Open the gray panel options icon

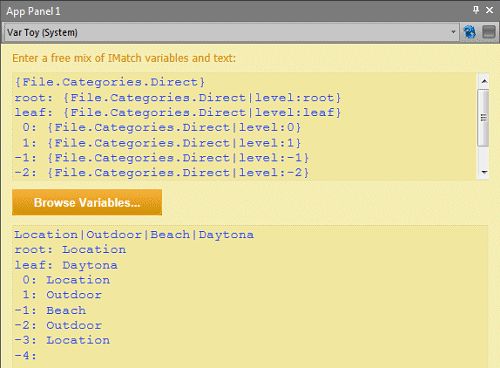tap(489, 32)
